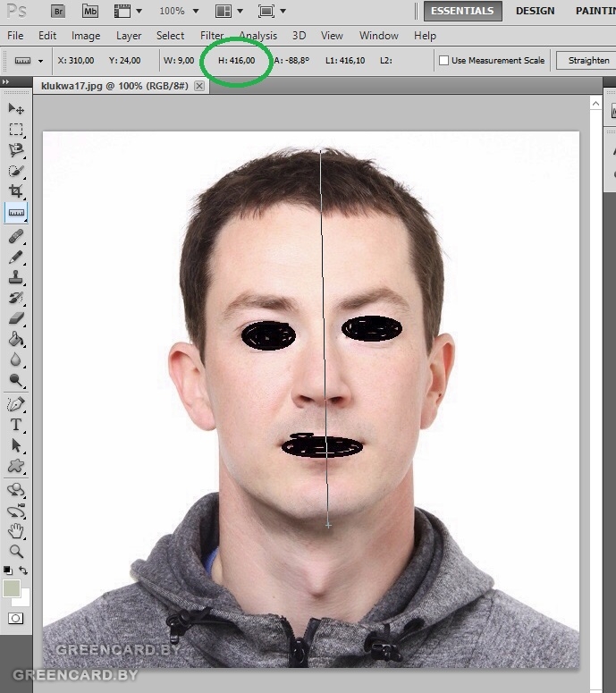Open the foreground color picker
616x693 pixels.
[11, 588]
